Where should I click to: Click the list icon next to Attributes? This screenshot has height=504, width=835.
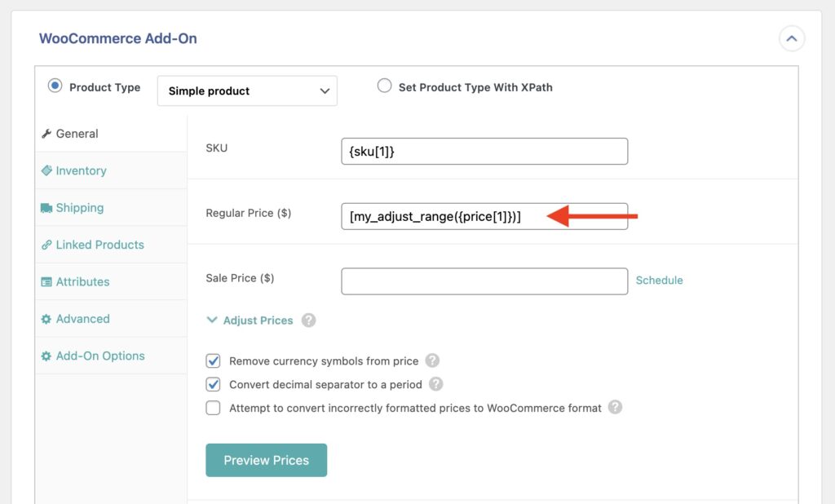pos(47,281)
